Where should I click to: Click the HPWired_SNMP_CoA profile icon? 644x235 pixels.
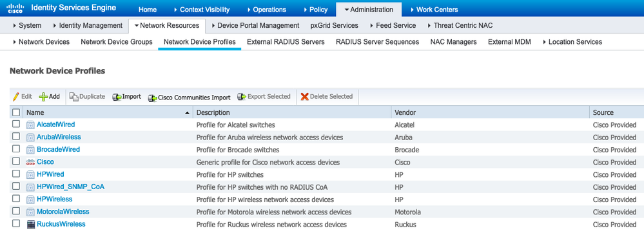(30, 187)
